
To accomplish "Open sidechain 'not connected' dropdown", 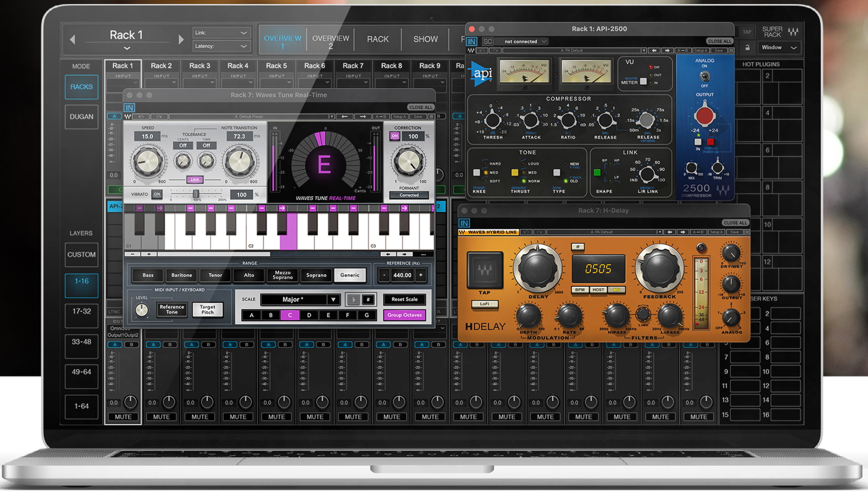I will (x=525, y=41).
